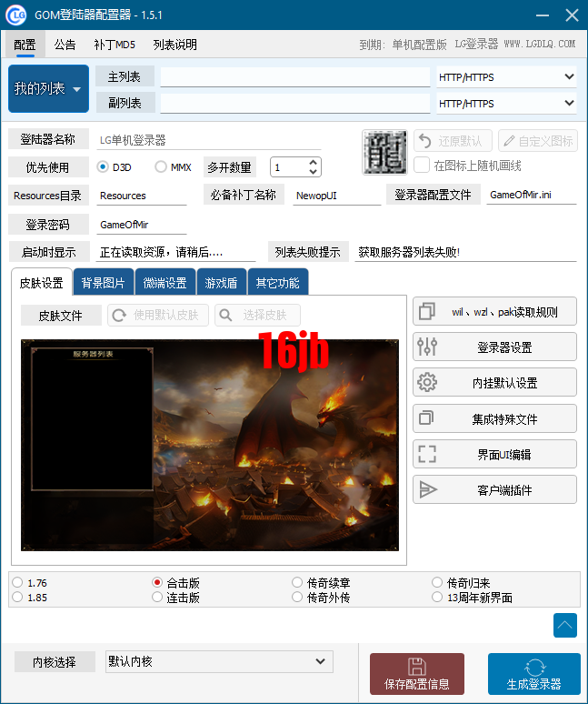
Task: Click the frame corners icon on 界面UI编辑
Action: 427,454
